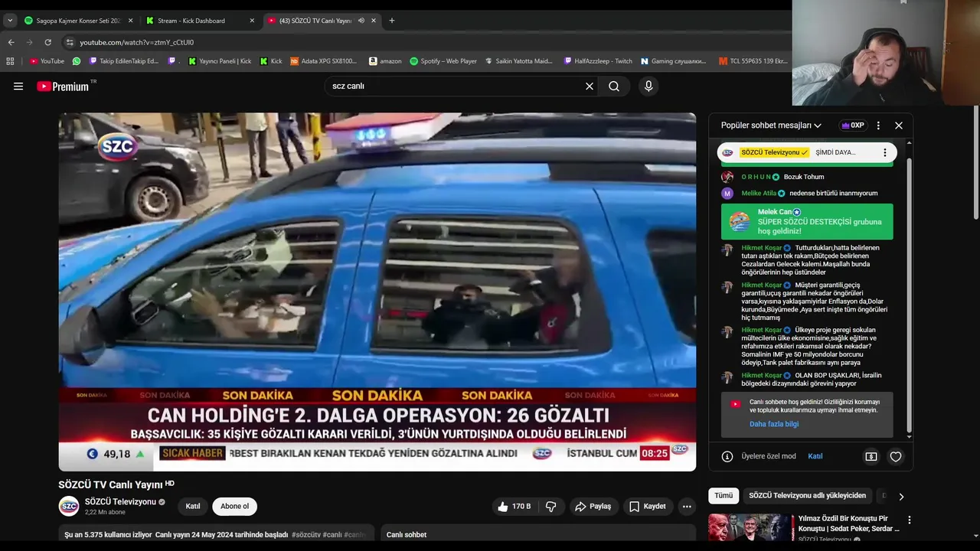Screen dimensions: 980x551
Task: Switch to Stream - Kick Dashboard tab
Action: tap(201, 21)
